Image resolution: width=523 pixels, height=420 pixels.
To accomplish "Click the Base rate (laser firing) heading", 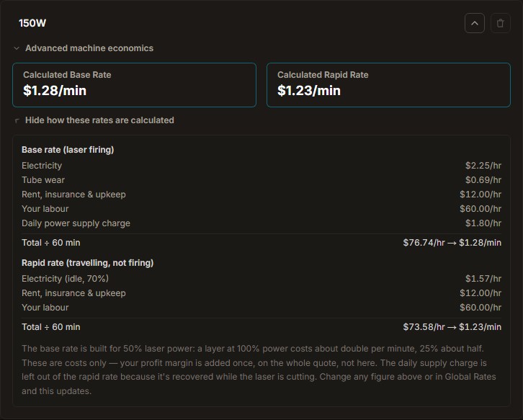I will tap(68, 150).
